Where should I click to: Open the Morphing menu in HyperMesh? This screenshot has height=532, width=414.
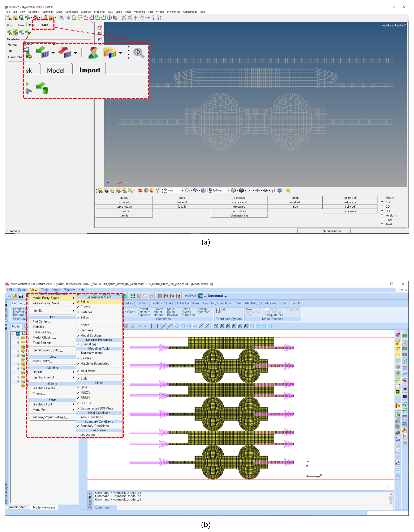(x=139, y=12)
